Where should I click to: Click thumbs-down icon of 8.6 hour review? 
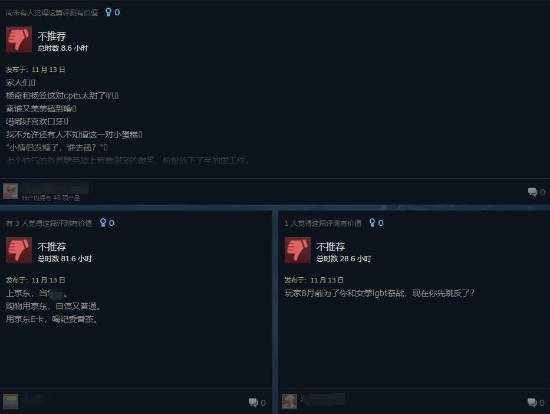point(19,39)
